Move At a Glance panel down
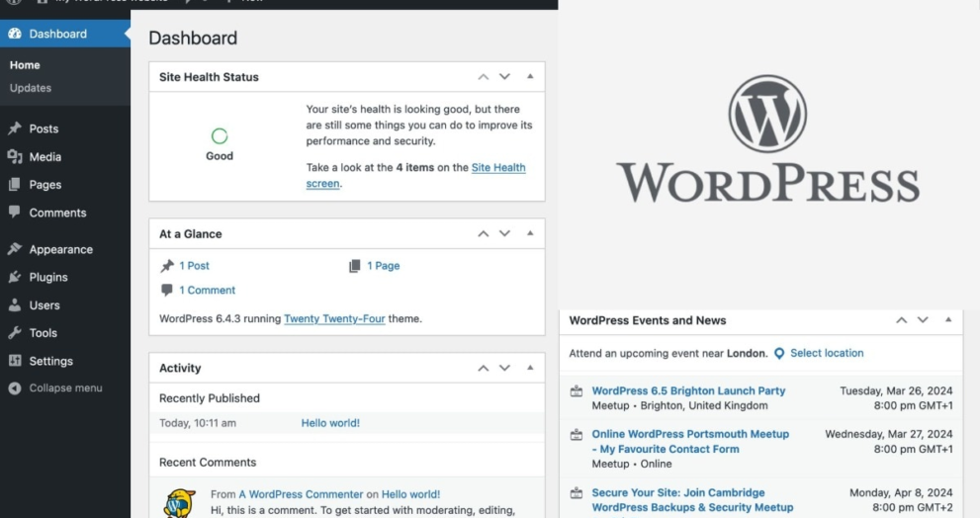The height and width of the screenshot is (518, 980). tap(504, 233)
